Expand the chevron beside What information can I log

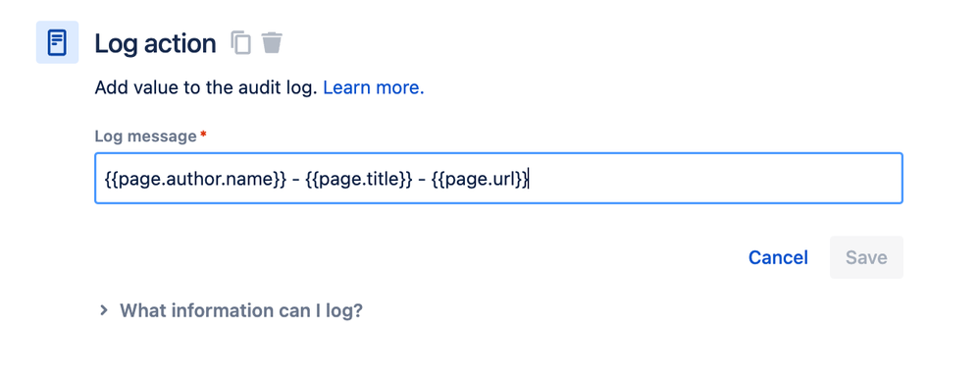pyautogui.click(x=104, y=310)
